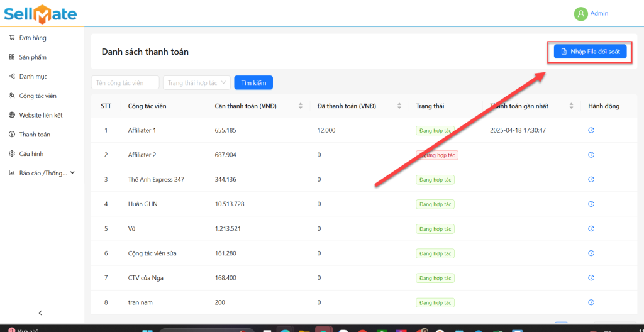Click the Nhập File đối soát button

(x=590, y=52)
